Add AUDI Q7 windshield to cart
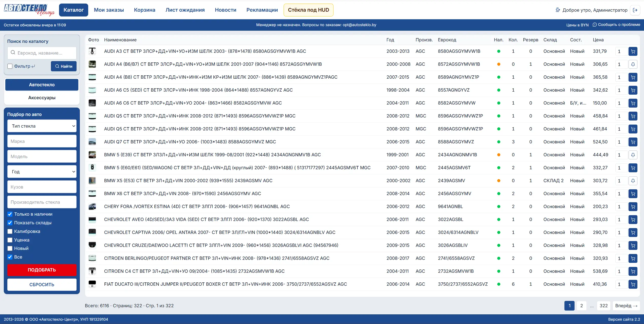Image resolution: width=644 pixels, height=324 pixels. point(633,142)
